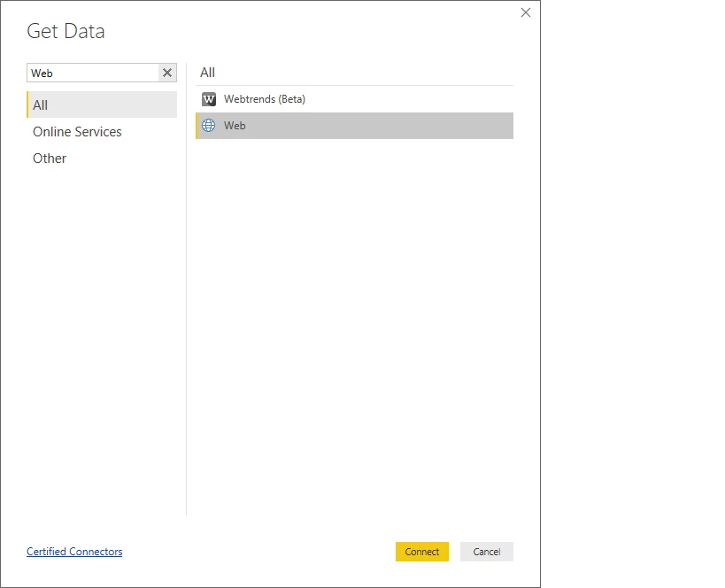
Task: Choose the Webtrends (Beta) connector
Action: click(354, 99)
